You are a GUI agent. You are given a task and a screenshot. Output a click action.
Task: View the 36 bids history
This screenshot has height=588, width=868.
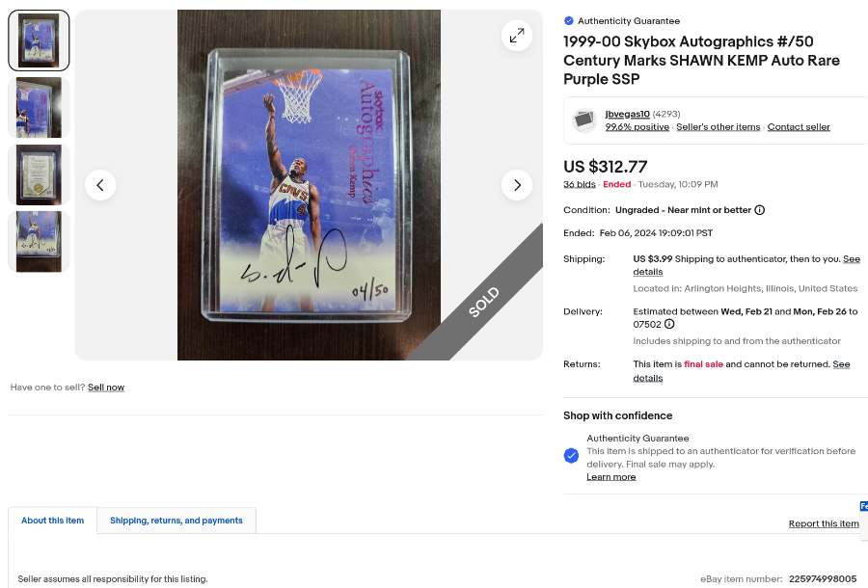click(x=579, y=184)
